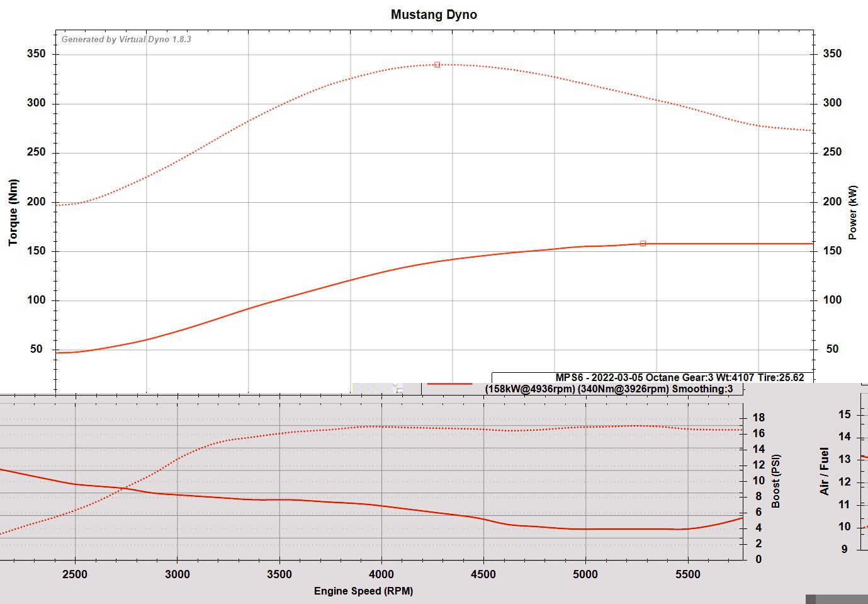The height and width of the screenshot is (604, 868).
Task: Click the 4000 RPM tick label
Action: [x=381, y=574]
